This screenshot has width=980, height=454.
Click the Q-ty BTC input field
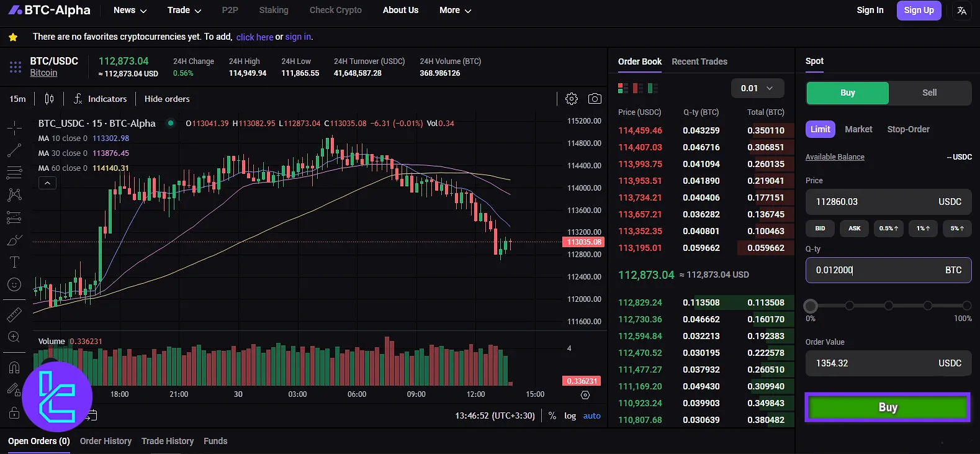tap(888, 270)
